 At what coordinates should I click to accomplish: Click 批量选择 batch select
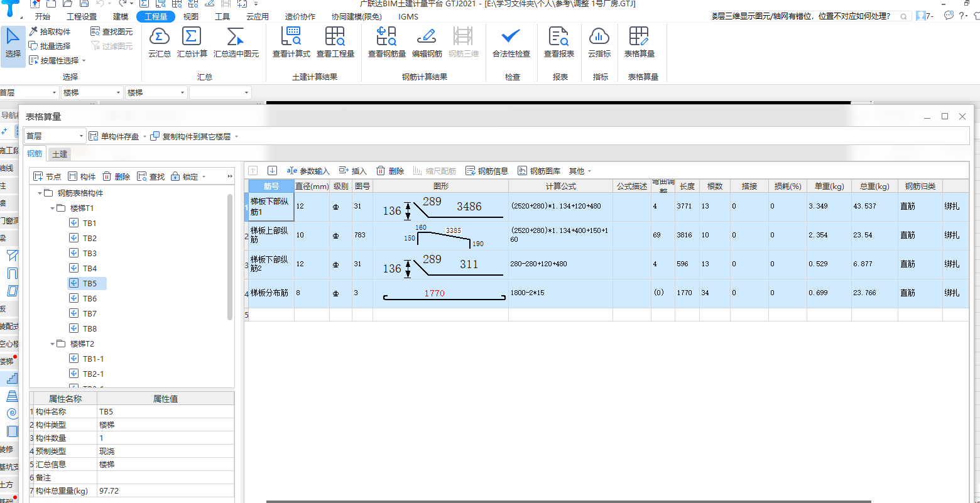(x=50, y=46)
